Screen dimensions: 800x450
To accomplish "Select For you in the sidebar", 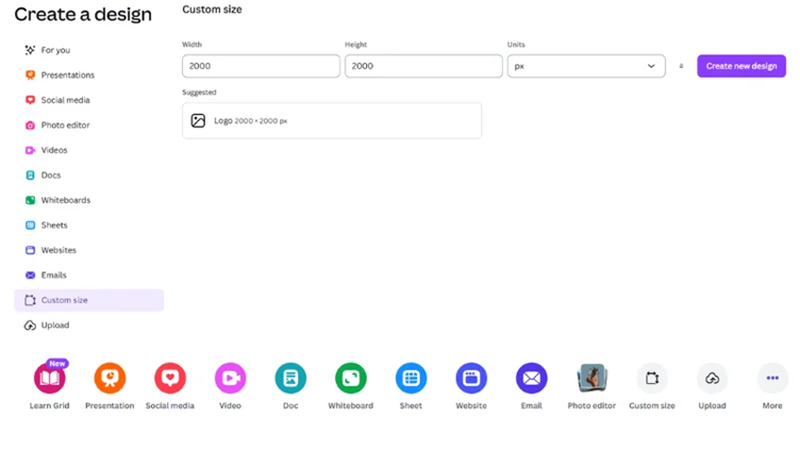I will (x=89, y=50).
